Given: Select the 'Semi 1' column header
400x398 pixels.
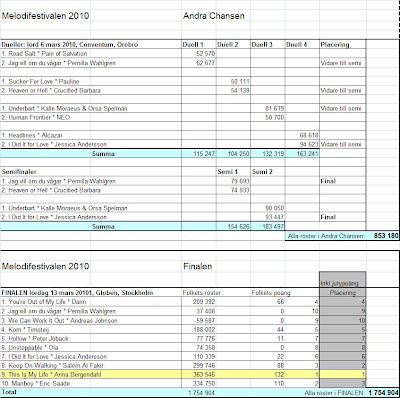Looking at the screenshot, I should 228,172.
